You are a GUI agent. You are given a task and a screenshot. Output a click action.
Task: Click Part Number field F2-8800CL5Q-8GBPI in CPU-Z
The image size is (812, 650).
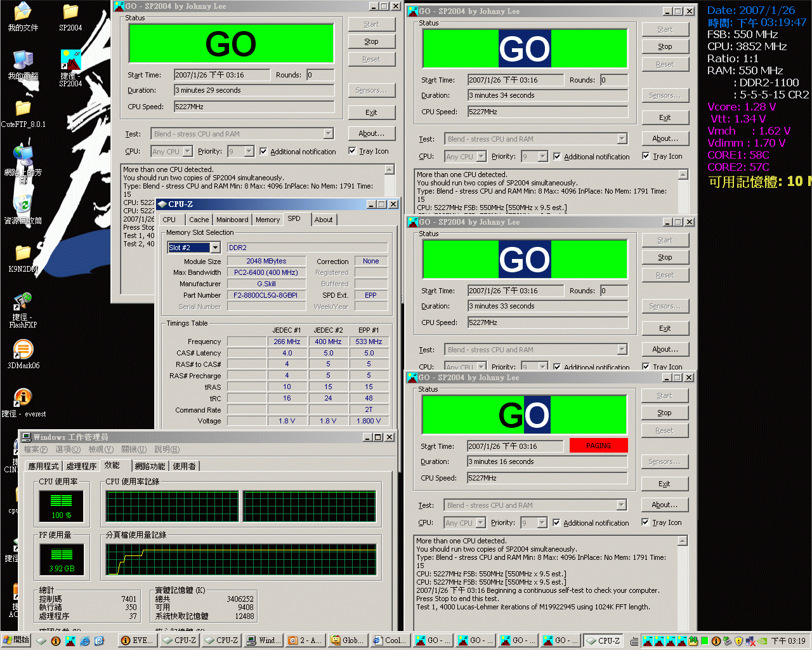(x=266, y=295)
